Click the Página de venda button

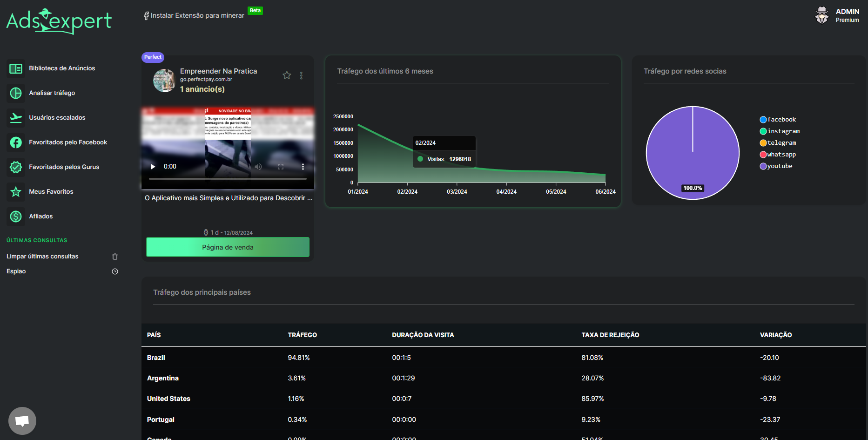228,247
